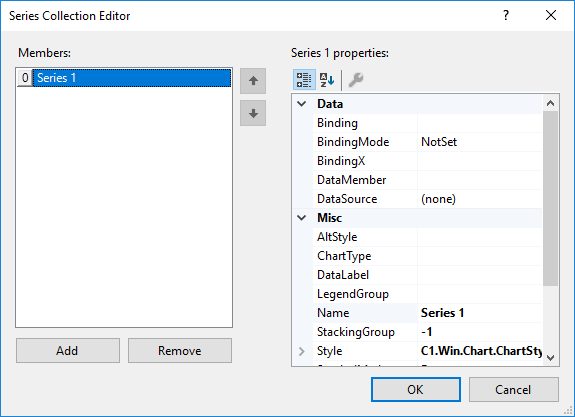Edit the LegendGroup value
Image resolution: width=575 pixels, height=417 pixels.
click(480, 294)
